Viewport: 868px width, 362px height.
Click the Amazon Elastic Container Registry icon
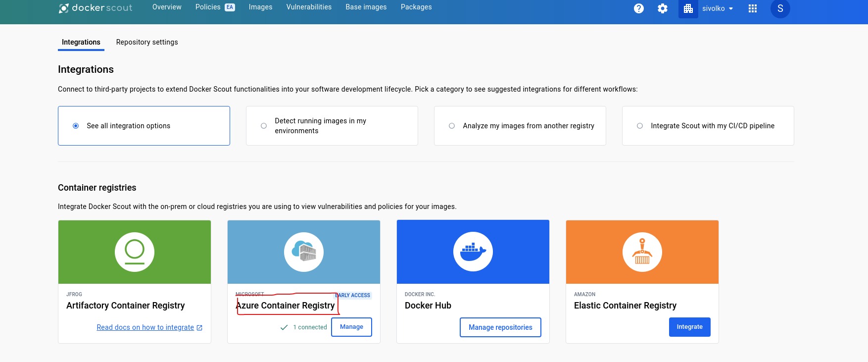[642, 252]
